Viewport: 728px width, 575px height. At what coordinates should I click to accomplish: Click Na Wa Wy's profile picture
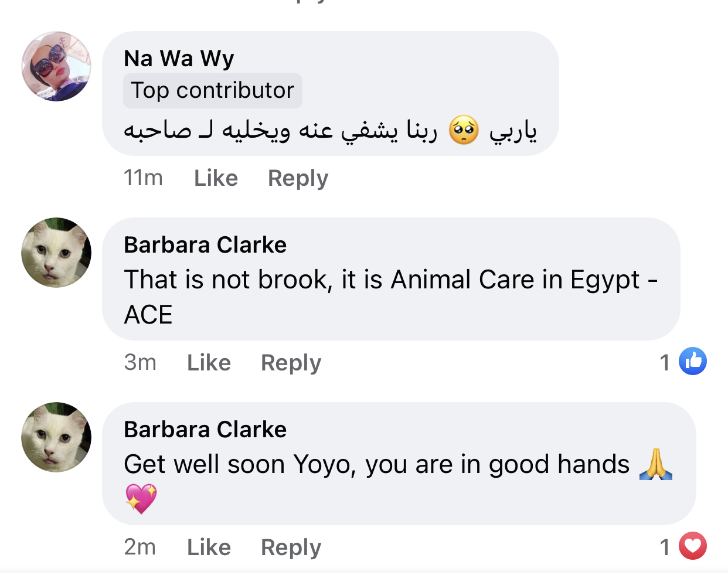56,66
